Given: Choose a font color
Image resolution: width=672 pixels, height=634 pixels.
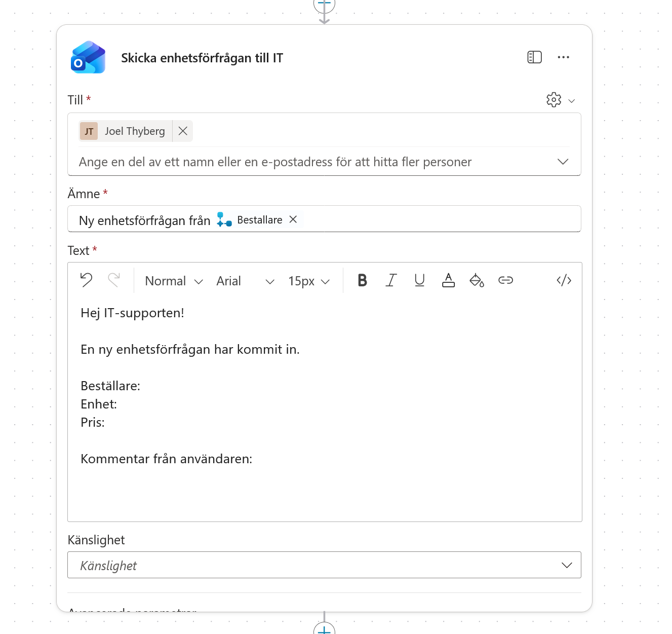Looking at the screenshot, I should pyautogui.click(x=448, y=280).
